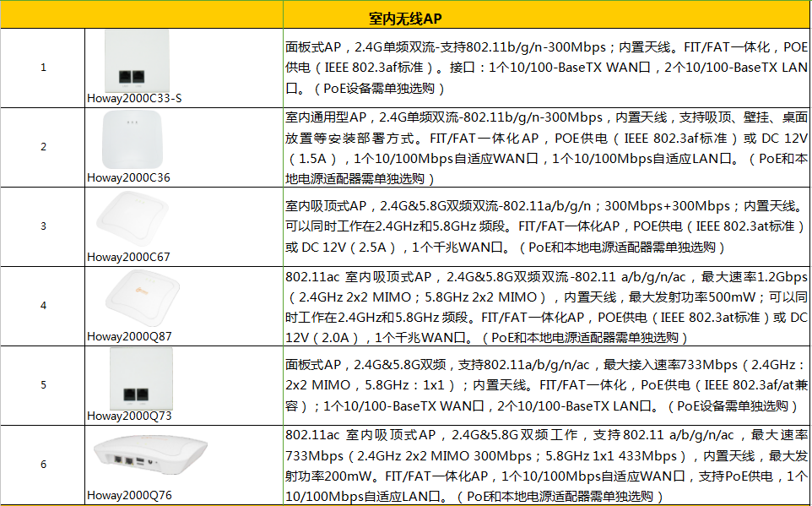The image size is (812, 506).
Task: Select the Howay2000C67 specification cell
Action: (x=546, y=226)
